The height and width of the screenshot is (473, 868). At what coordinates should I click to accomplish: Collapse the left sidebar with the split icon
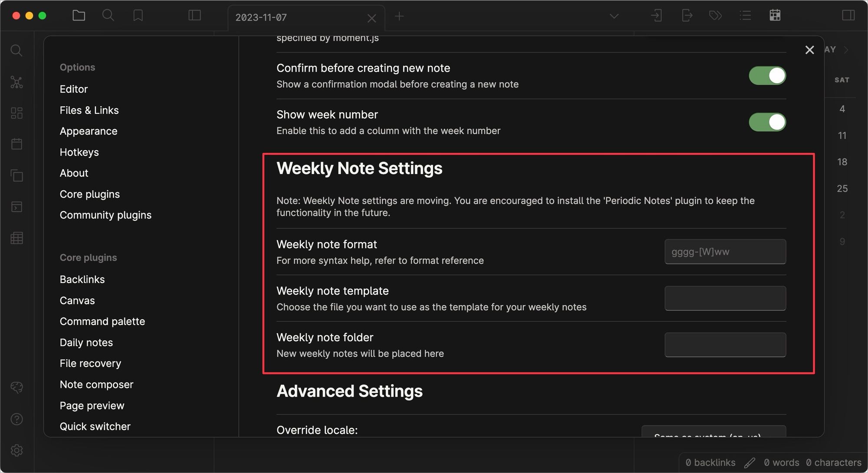194,16
